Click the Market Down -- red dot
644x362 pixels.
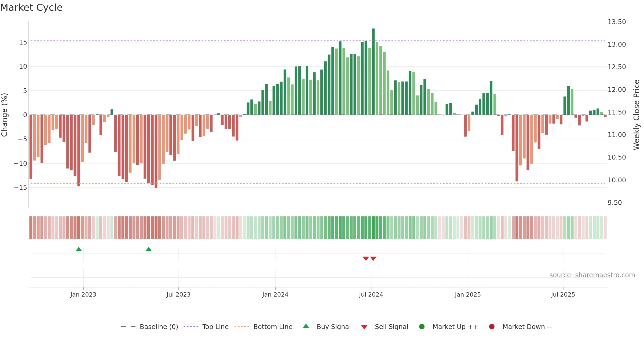click(x=492, y=327)
